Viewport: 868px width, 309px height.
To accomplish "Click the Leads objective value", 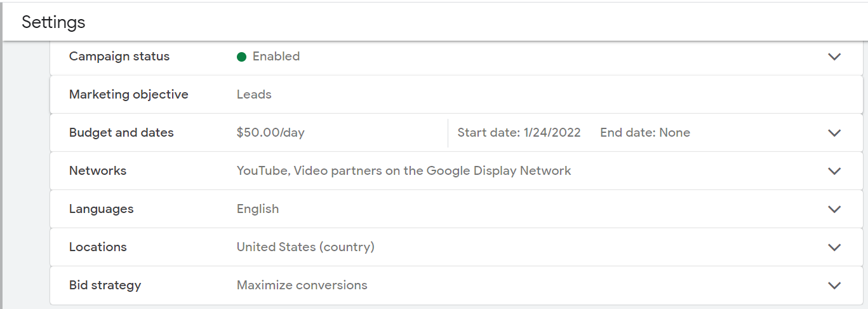I will pyautogui.click(x=254, y=95).
